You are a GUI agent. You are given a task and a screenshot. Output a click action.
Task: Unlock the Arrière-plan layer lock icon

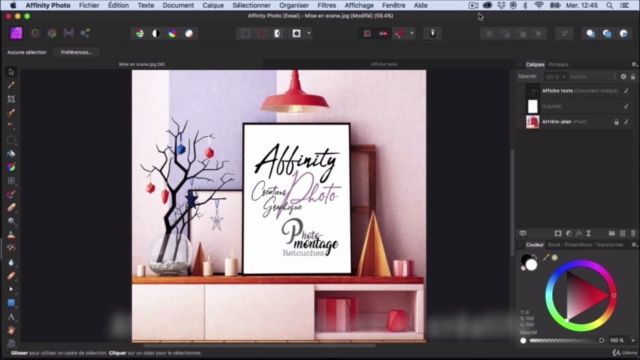click(616, 122)
